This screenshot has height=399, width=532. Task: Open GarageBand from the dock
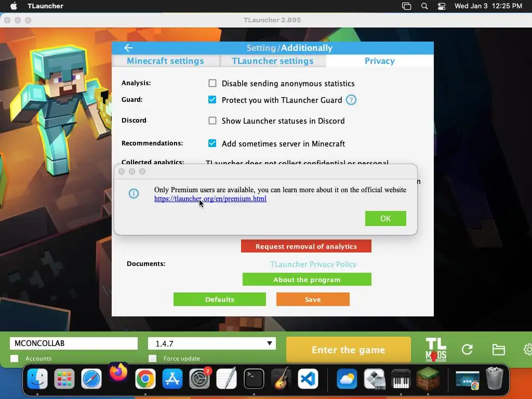coord(281,379)
